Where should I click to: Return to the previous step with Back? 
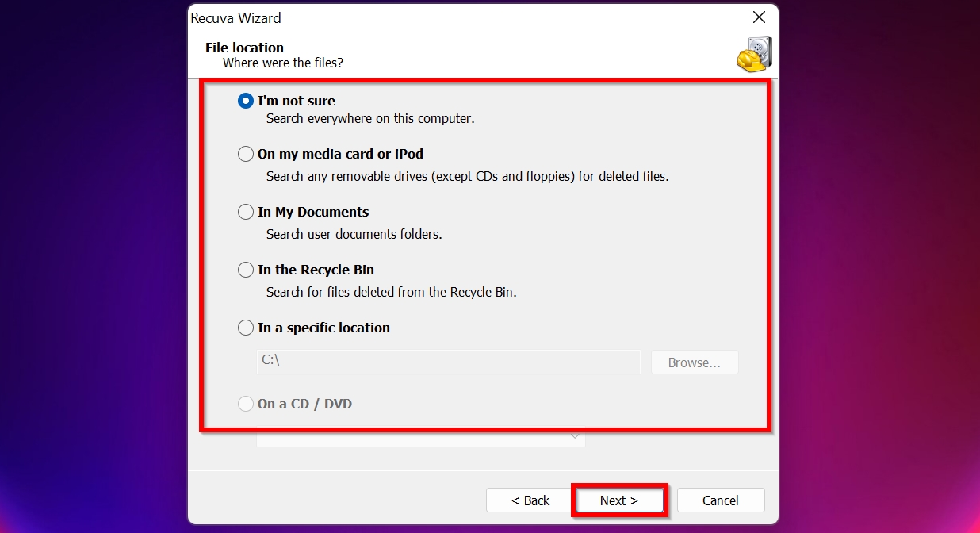pos(530,500)
